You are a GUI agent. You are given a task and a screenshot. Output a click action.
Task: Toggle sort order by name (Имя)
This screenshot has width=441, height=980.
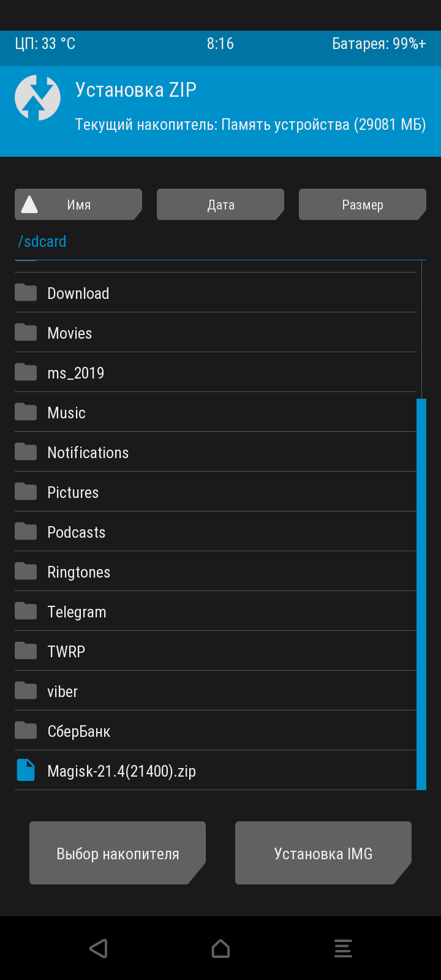78,205
